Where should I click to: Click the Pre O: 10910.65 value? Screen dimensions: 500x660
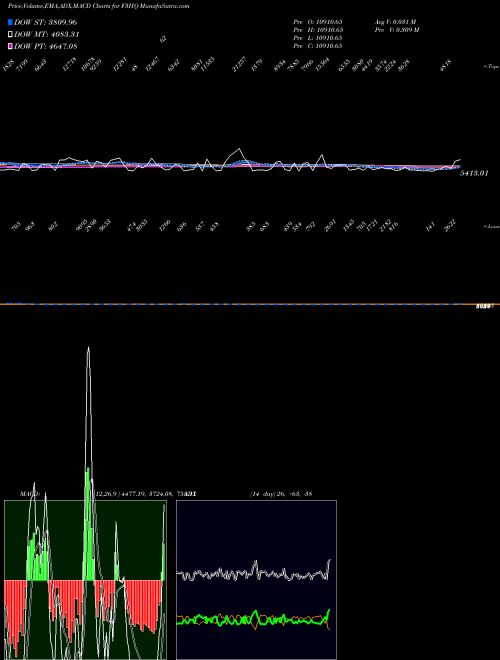click(x=318, y=22)
